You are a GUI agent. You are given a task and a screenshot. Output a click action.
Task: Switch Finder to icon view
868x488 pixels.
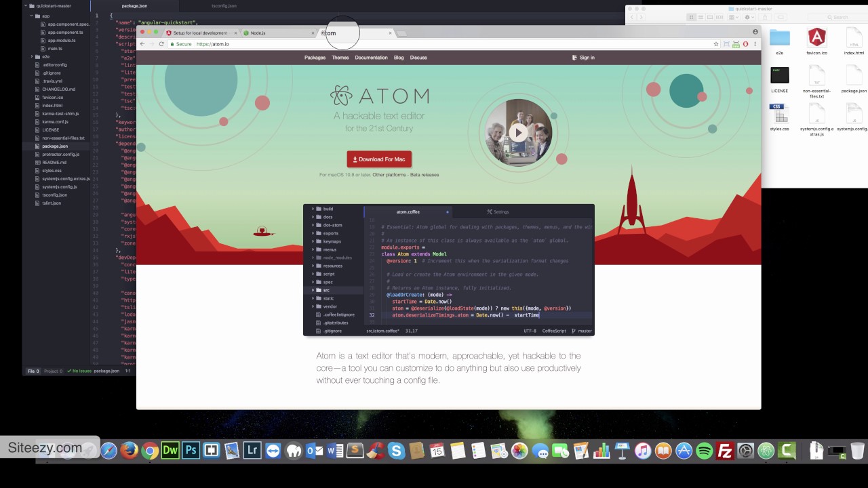coord(692,17)
